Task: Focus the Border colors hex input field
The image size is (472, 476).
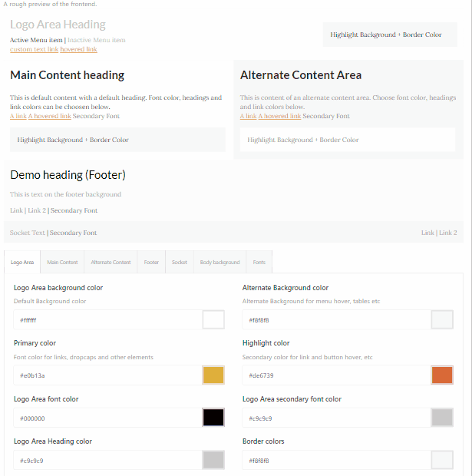Action: click(336, 460)
